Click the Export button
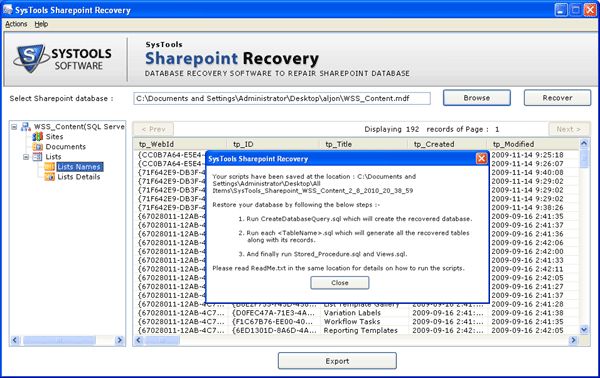The image size is (600, 378). click(337, 361)
